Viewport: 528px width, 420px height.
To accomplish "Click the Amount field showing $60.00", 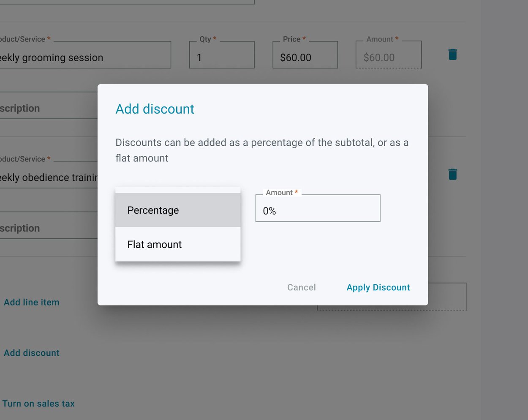I will click(x=388, y=54).
